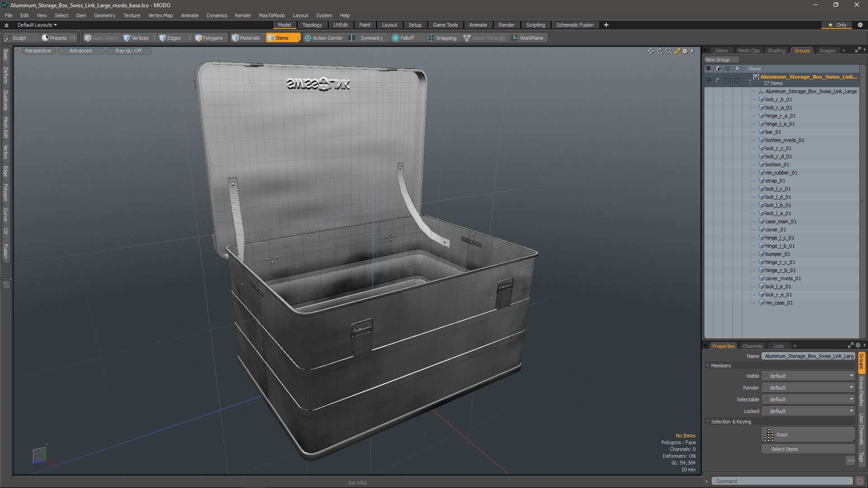
Task: Click the viewport pan/move icon
Action: [x=651, y=51]
